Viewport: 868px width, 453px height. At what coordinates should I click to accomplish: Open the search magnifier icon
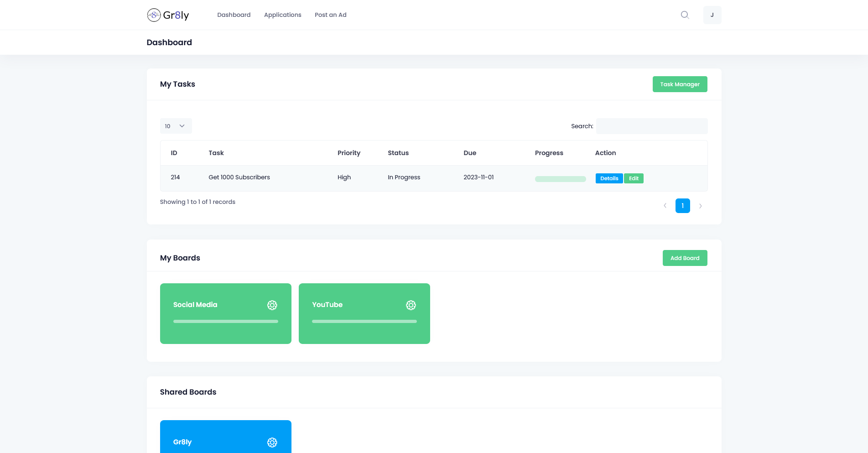click(x=685, y=15)
